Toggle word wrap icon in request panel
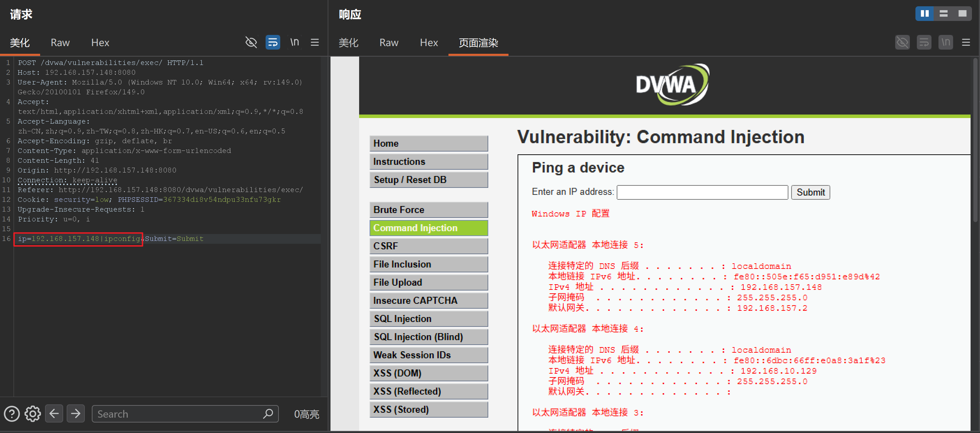The image size is (980, 433). 273,42
